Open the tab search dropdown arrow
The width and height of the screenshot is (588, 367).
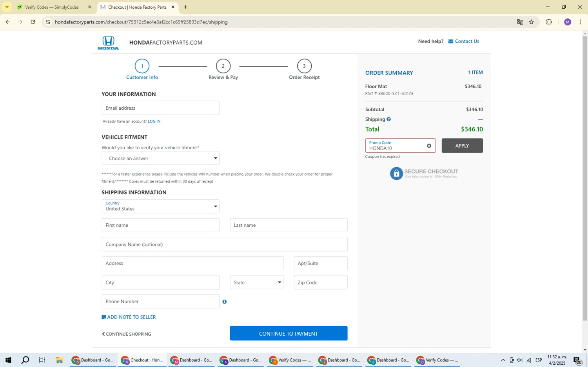tap(7, 7)
